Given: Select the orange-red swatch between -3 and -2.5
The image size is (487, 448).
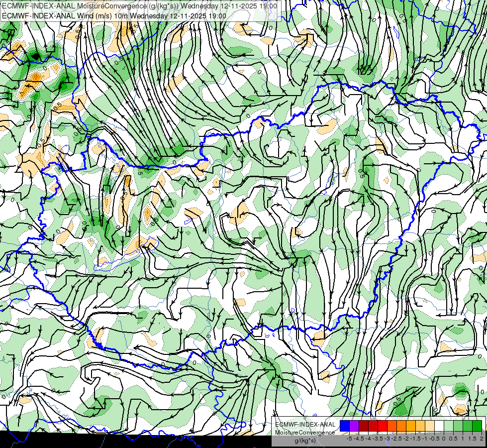Looking at the screenshot, I should click(x=392, y=426).
